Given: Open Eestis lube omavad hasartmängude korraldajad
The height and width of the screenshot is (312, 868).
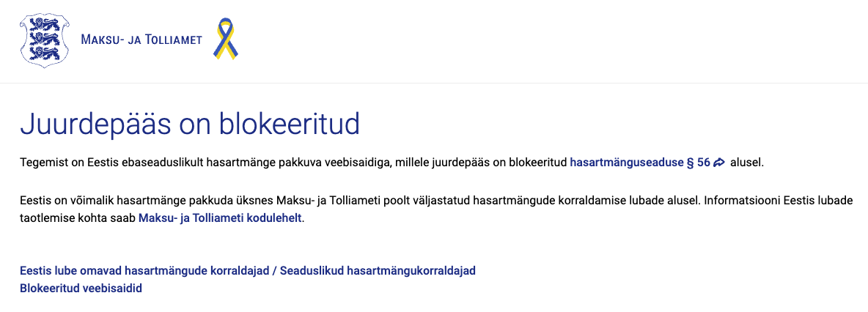Looking at the screenshot, I should (144, 271).
